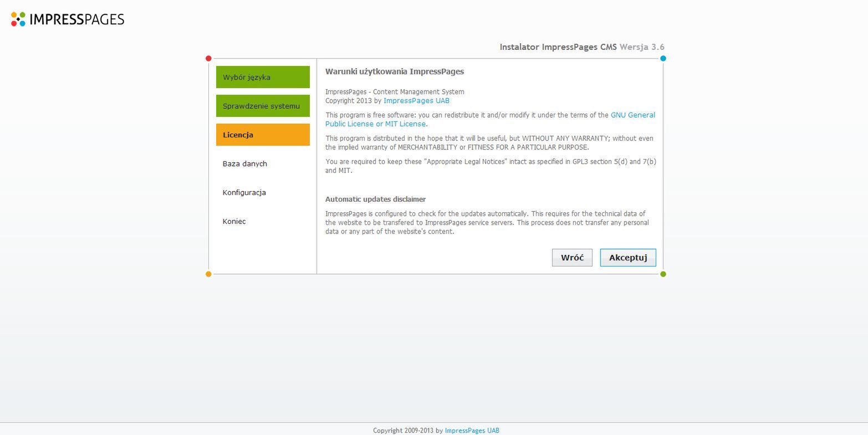The width and height of the screenshot is (868, 435).
Task: Click Baza danych step
Action: 245,163
